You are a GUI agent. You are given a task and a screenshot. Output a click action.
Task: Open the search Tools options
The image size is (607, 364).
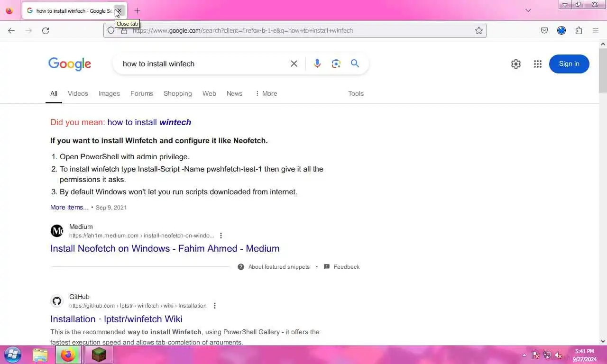pos(356,93)
